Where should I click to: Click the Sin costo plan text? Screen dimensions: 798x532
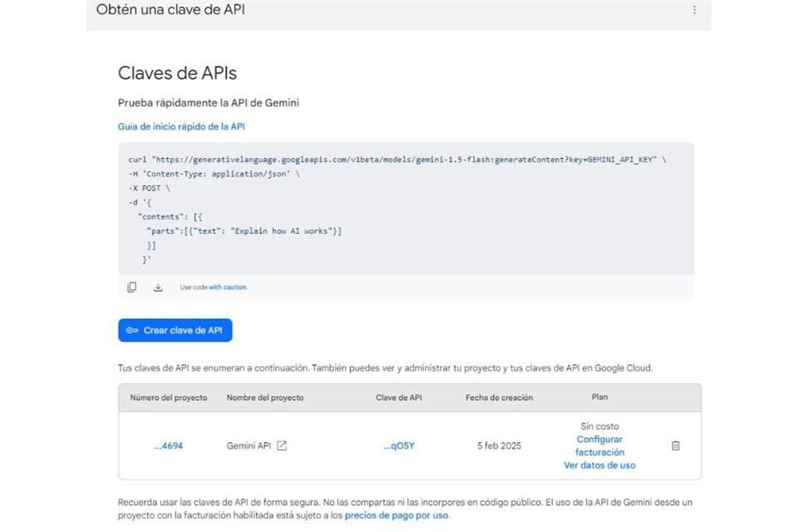pos(599,426)
